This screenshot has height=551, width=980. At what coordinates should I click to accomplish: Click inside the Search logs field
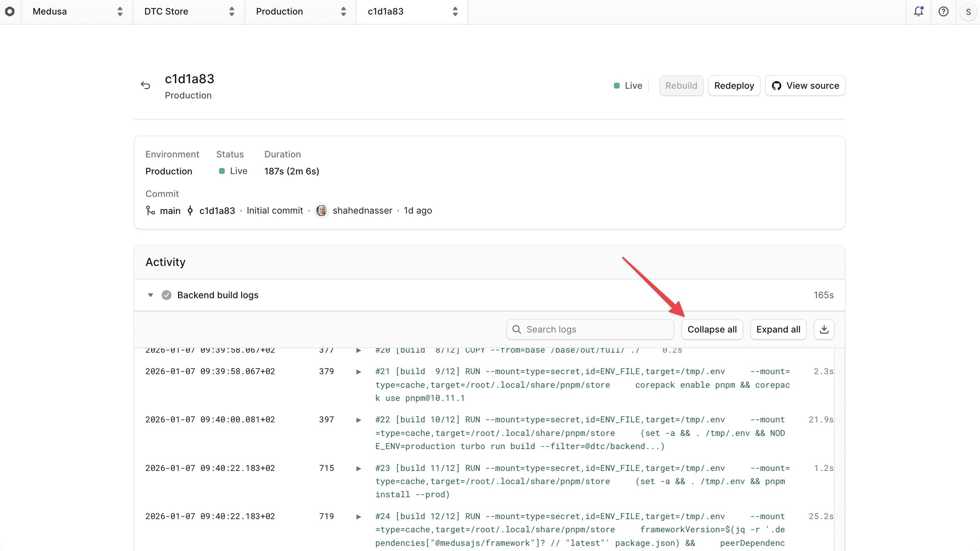[x=590, y=329]
